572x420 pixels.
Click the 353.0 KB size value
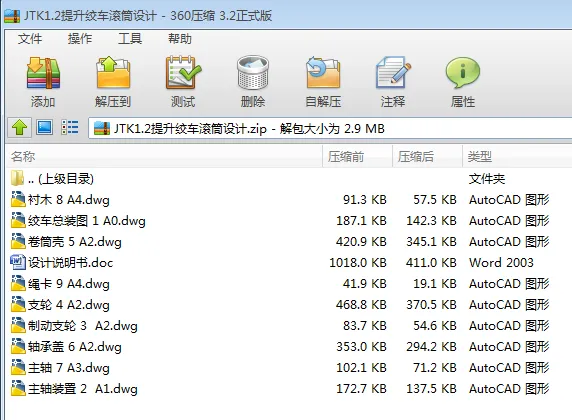(361, 347)
